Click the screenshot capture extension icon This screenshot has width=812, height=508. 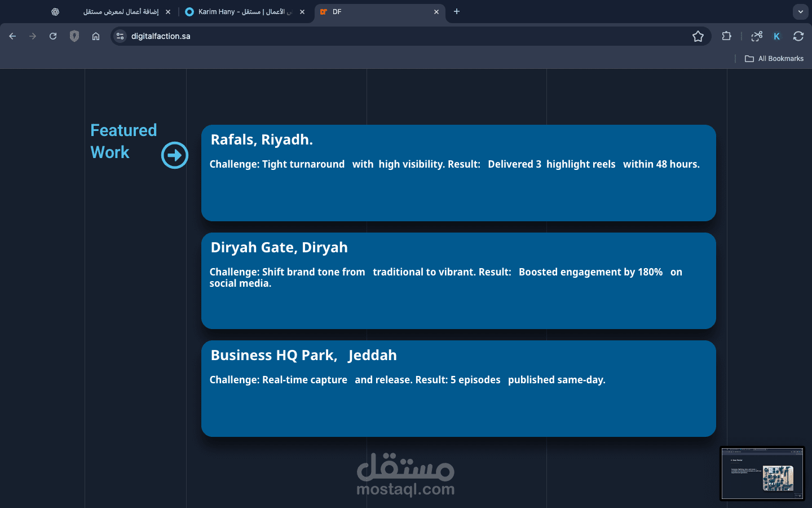click(x=757, y=36)
